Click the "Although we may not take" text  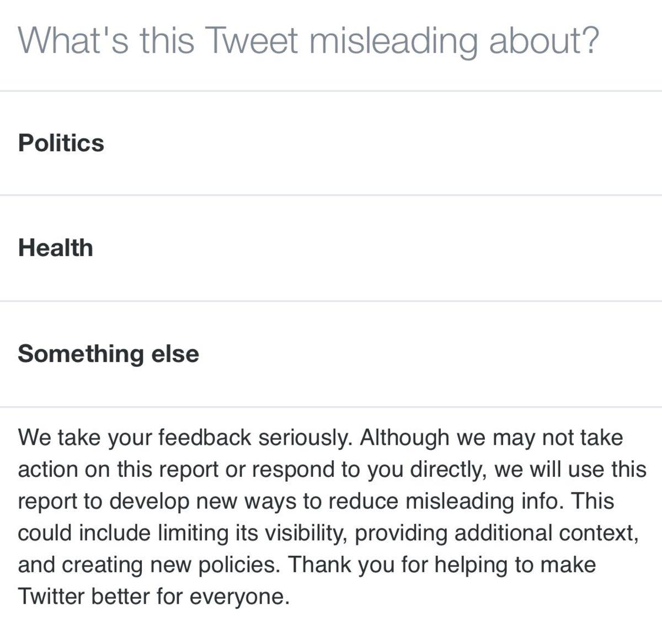[491, 438]
